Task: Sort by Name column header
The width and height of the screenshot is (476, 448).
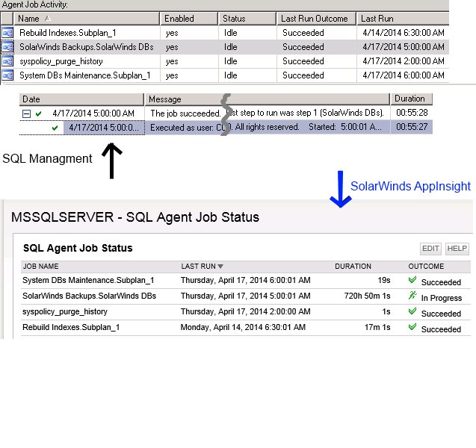Action: pos(87,19)
